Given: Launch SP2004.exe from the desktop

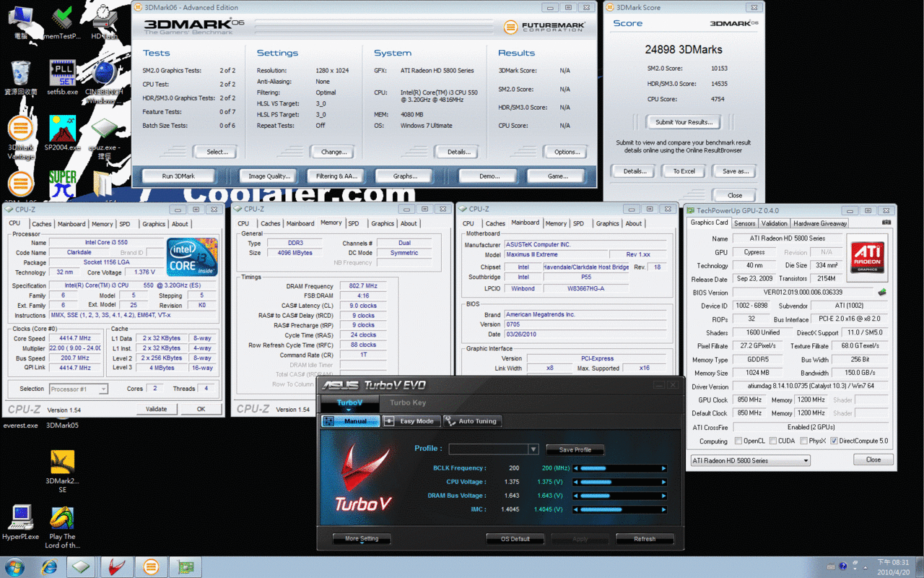Looking at the screenshot, I should coord(62,134).
